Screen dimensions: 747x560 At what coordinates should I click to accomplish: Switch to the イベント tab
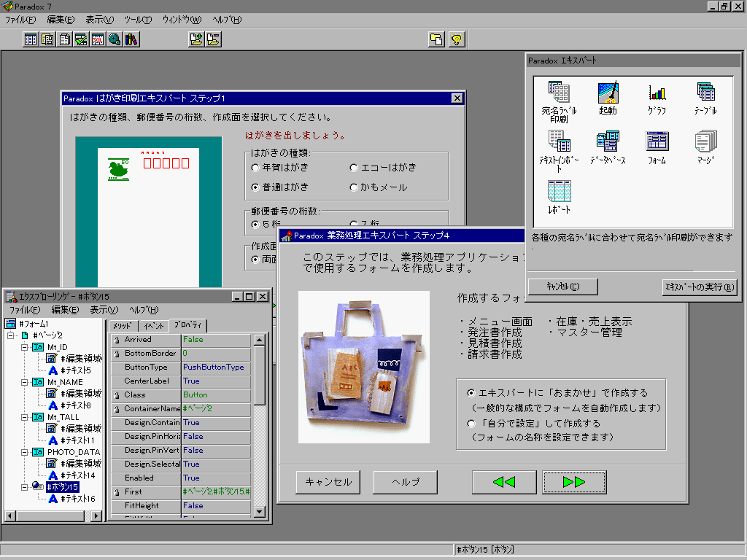tap(154, 326)
